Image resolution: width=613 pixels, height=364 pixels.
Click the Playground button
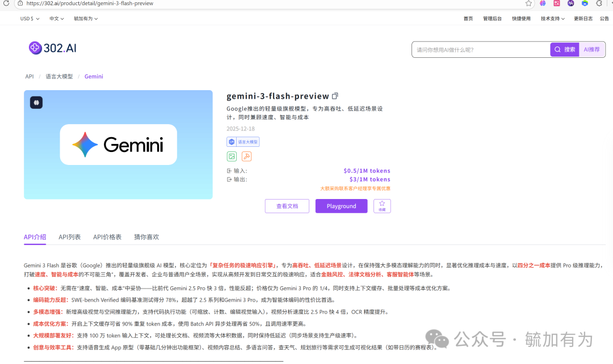[x=341, y=206]
